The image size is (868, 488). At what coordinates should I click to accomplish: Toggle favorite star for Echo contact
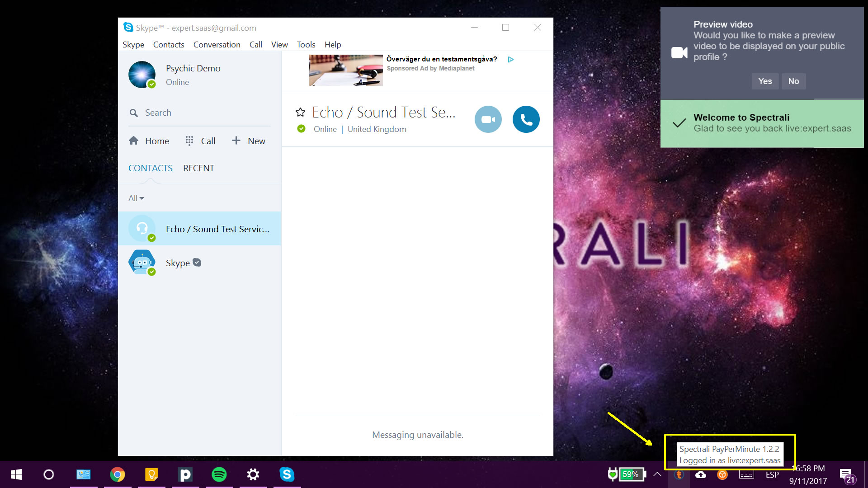tap(300, 112)
